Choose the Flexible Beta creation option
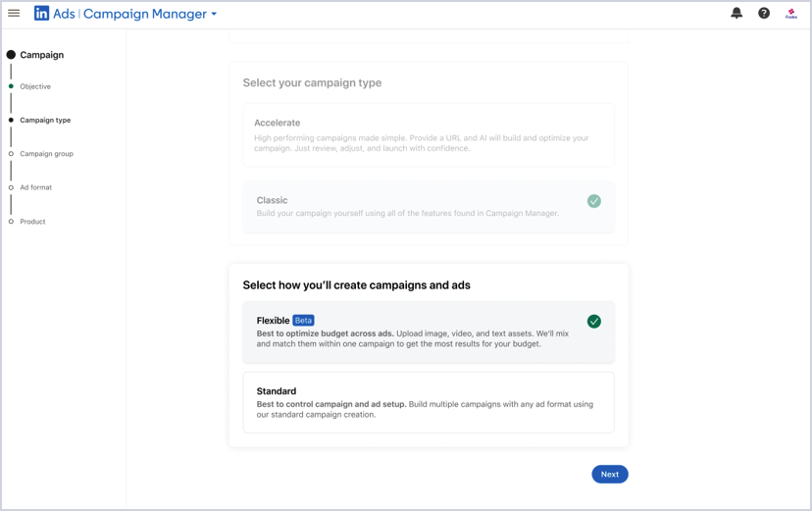The width and height of the screenshot is (812, 511). (429, 332)
